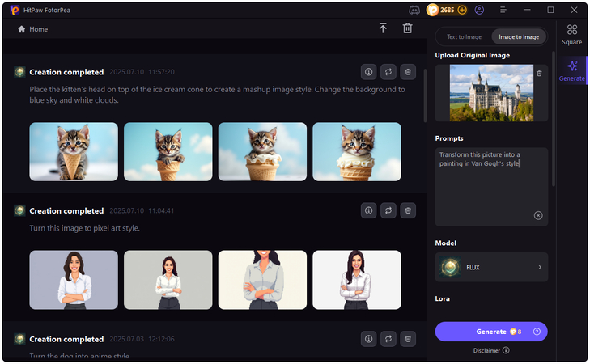Open the second pixel art woman image

[x=168, y=280]
